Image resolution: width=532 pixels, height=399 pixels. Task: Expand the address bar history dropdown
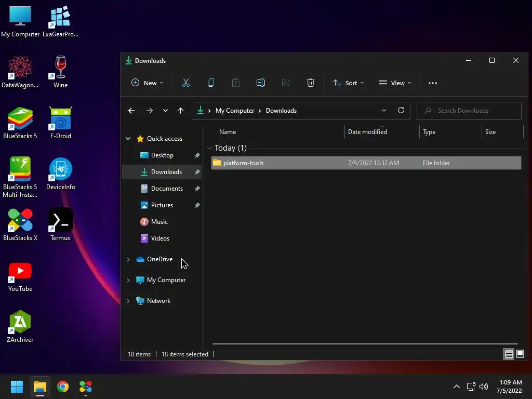pyautogui.click(x=384, y=110)
